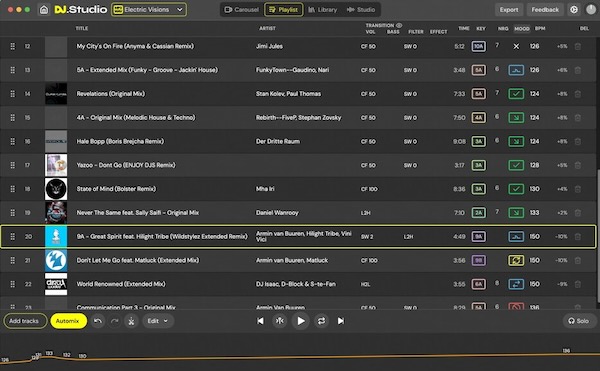Click the swap mood icon for World Renowned
The height and width of the screenshot is (371, 600).
click(516, 284)
